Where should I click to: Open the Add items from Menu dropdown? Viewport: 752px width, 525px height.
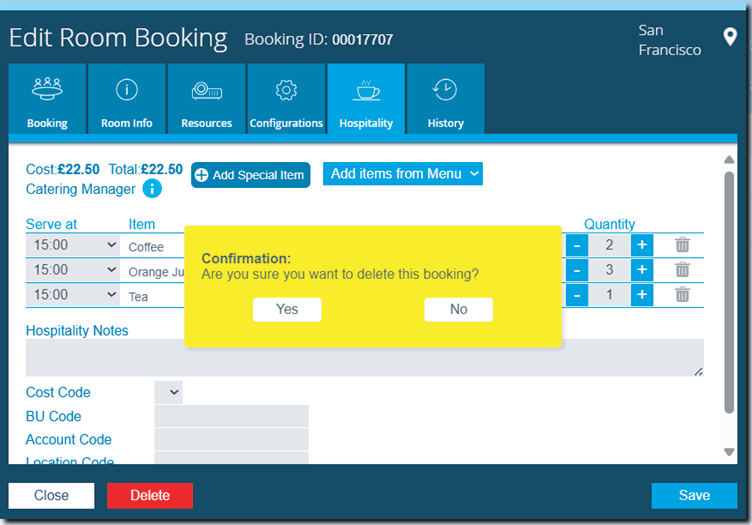tap(402, 174)
